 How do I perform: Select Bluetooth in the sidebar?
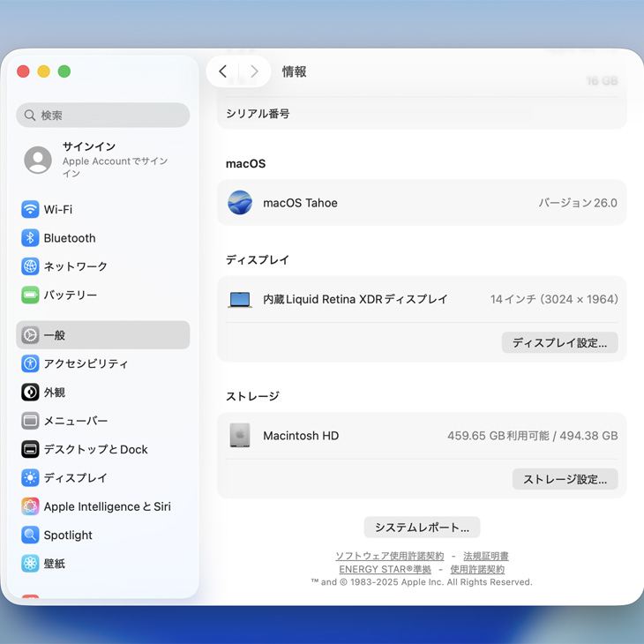[69, 238]
